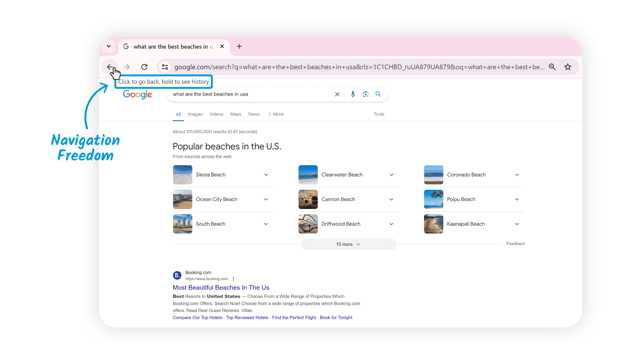Click inside the search input field
The image size is (632, 364).
pyautogui.click(x=249, y=94)
